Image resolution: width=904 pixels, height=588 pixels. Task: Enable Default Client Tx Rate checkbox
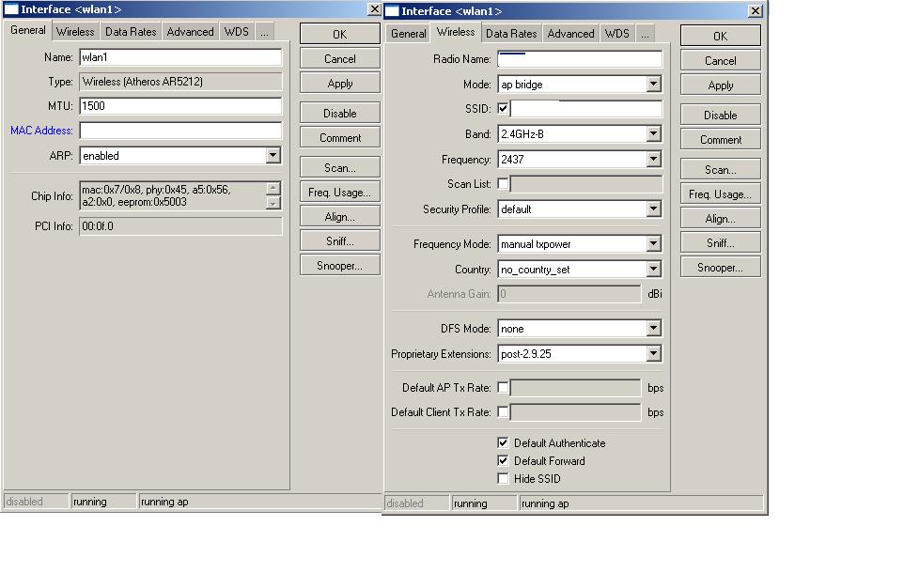(503, 412)
